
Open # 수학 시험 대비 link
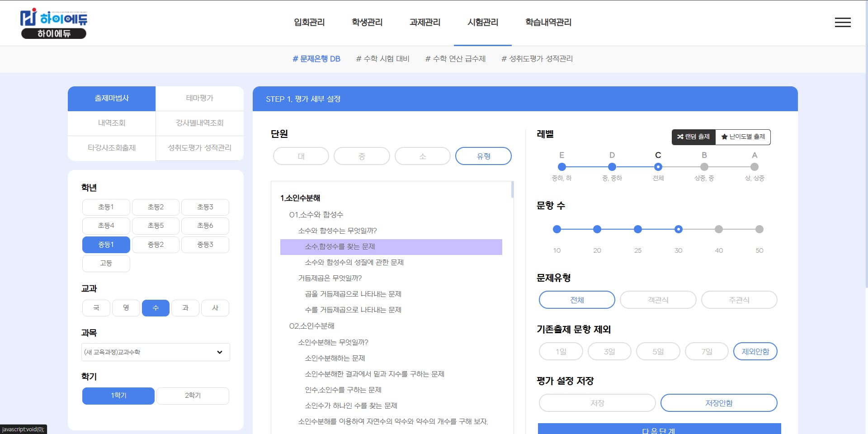click(x=382, y=59)
